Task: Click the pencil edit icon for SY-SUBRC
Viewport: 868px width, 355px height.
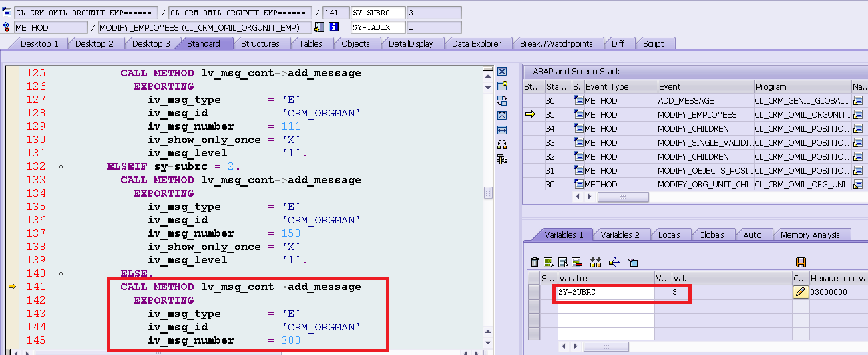Action: pos(801,291)
